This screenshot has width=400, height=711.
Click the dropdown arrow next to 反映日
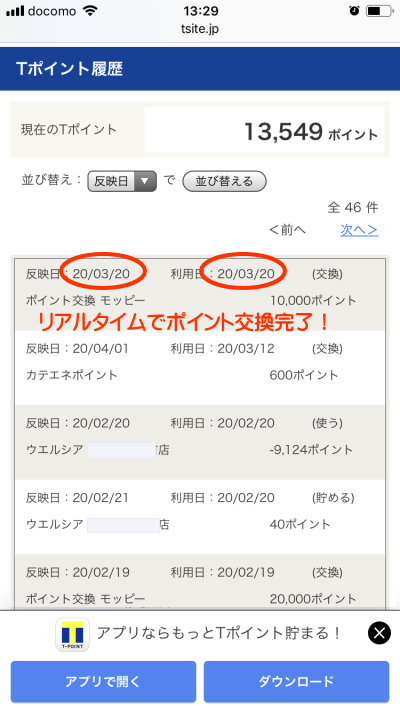(x=145, y=181)
